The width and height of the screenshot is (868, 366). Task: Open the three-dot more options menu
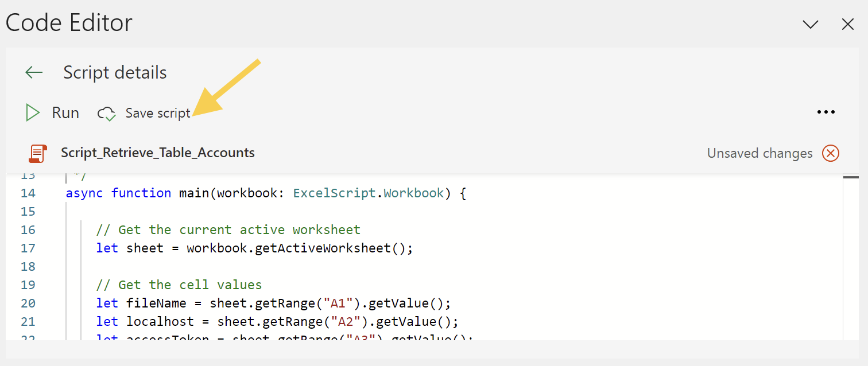tap(826, 112)
